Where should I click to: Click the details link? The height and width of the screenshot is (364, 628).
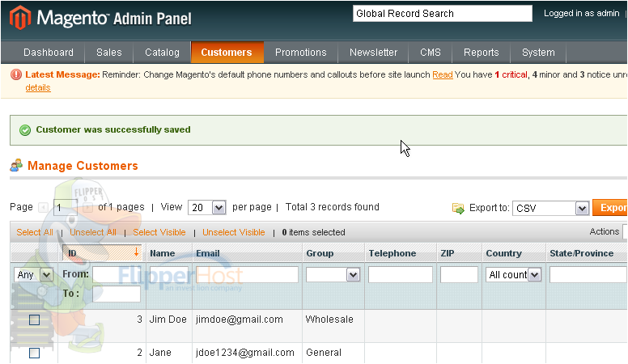coord(38,87)
